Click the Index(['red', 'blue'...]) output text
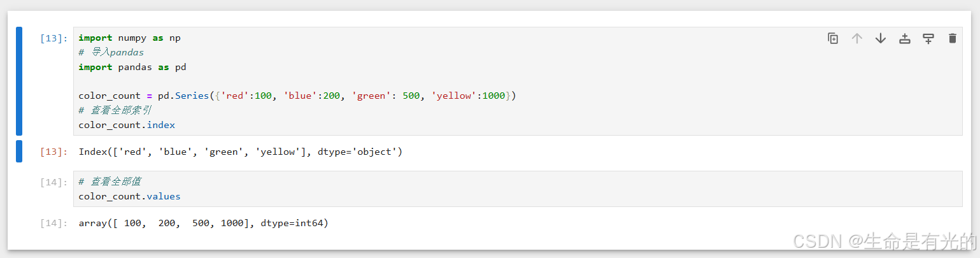Viewport: 980px width, 258px height. tap(241, 152)
